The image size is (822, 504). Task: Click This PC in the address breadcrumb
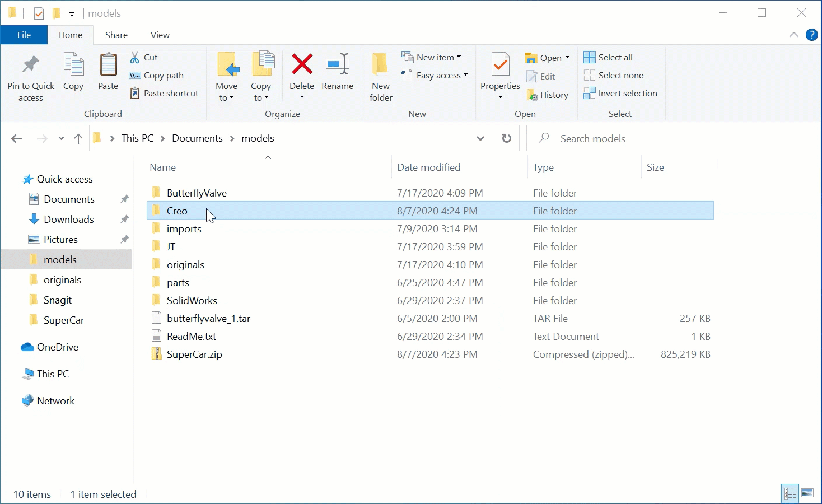(x=137, y=138)
